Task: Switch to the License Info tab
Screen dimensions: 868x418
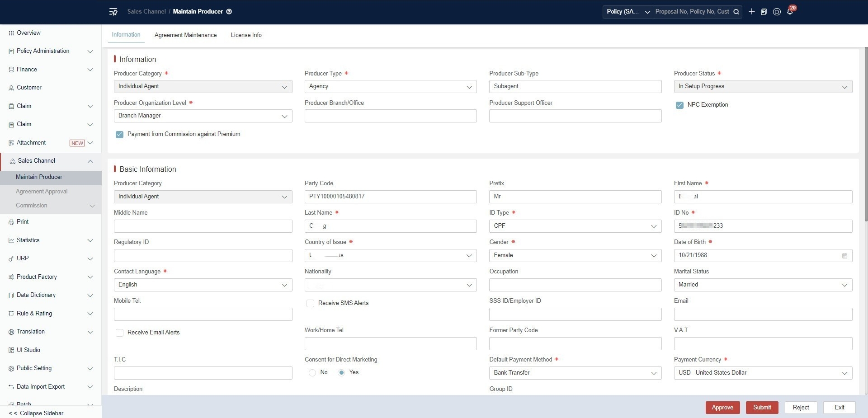Action: (246, 35)
